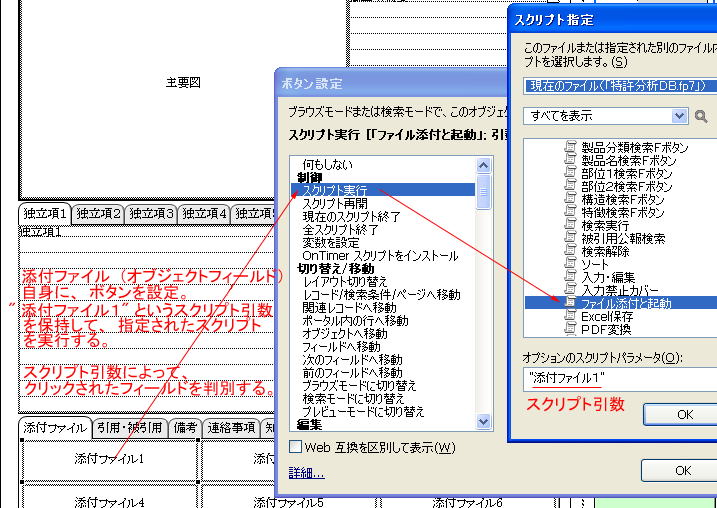Image resolution: width=717 pixels, height=508 pixels.
Task: Open the 備考 tab
Action: click(x=185, y=428)
